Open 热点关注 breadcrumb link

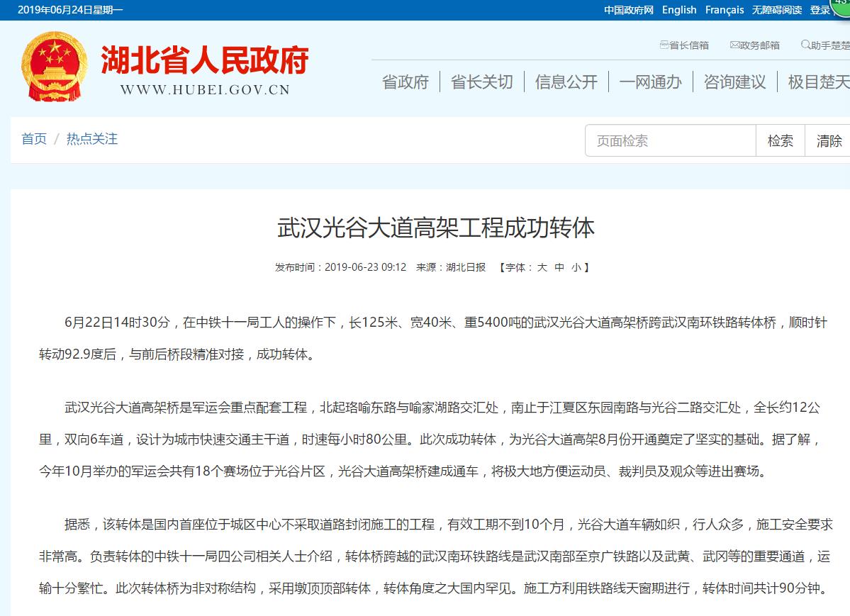[x=92, y=139]
